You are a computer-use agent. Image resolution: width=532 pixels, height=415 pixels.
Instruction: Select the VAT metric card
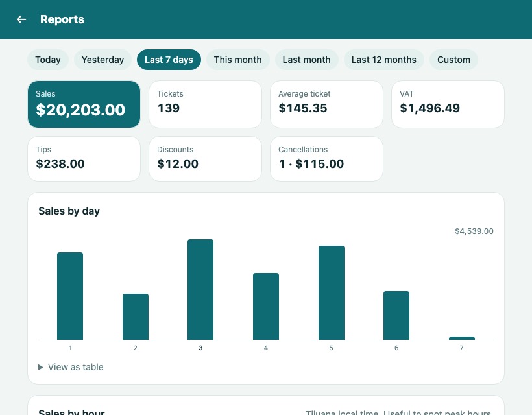pos(448,104)
